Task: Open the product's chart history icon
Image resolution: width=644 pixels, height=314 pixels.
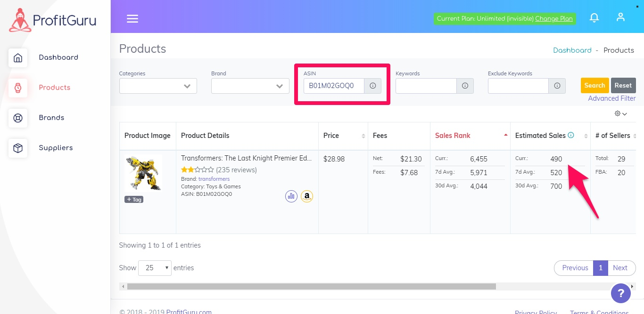Action: pyautogui.click(x=291, y=196)
